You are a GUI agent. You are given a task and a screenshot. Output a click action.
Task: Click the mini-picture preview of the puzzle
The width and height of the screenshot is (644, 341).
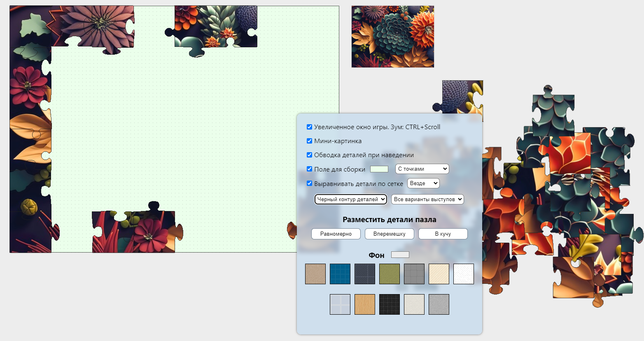click(393, 37)
